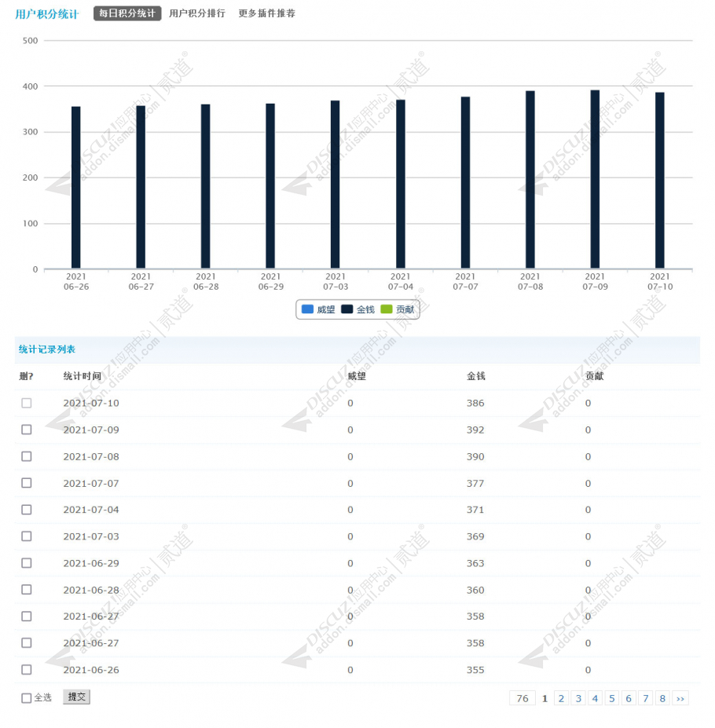
Task: Enable the 全选 select-all checkbox
Action: [x=27, y=698]
